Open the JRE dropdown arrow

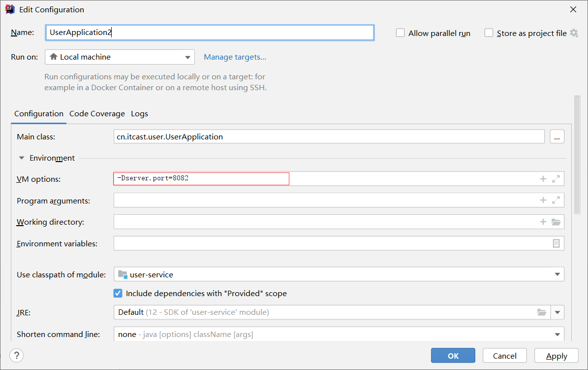[x=557, y=312]
